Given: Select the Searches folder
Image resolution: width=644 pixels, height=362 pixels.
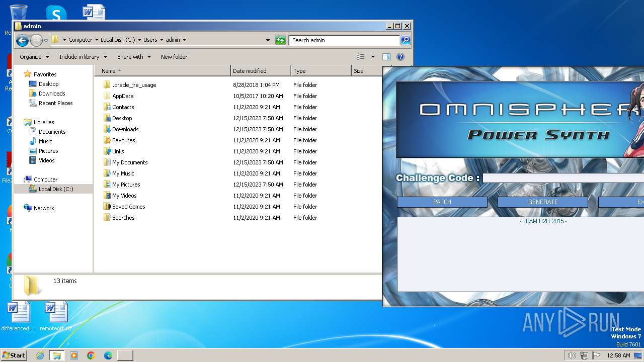Looking at the screenshot, I should coord(119,218).
